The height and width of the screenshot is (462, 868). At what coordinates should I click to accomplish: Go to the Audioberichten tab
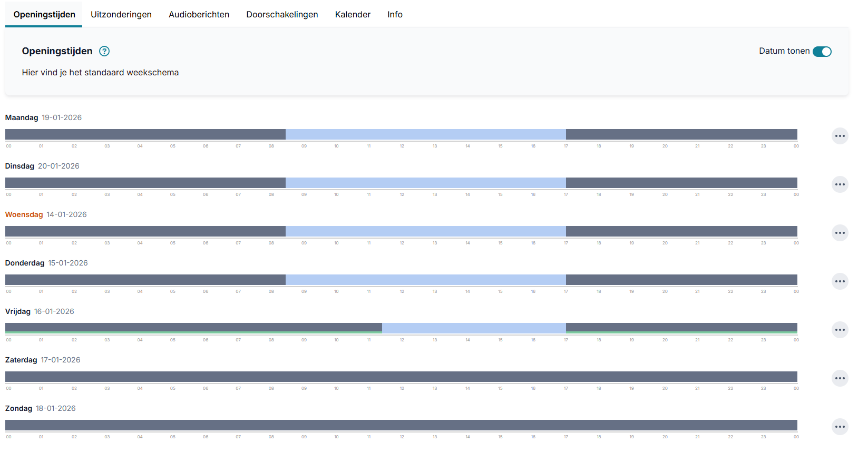[199, 15]
